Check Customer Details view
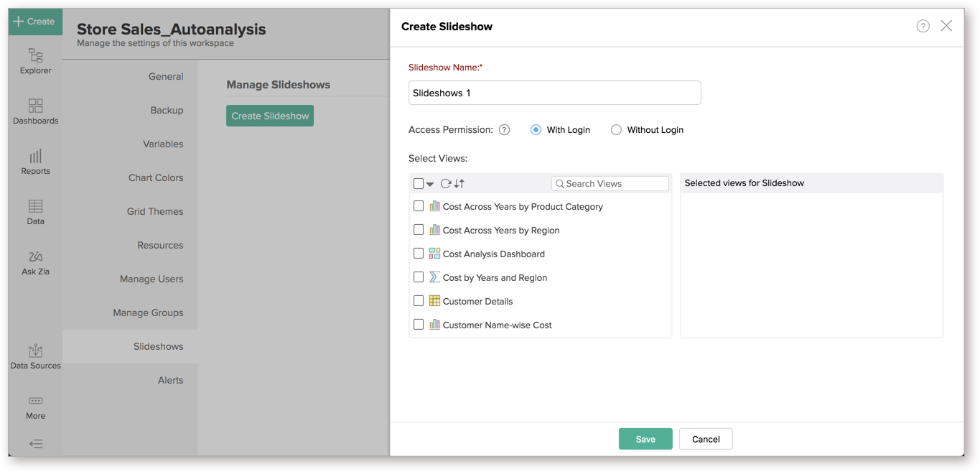980x472 pixels. [419, 301]
